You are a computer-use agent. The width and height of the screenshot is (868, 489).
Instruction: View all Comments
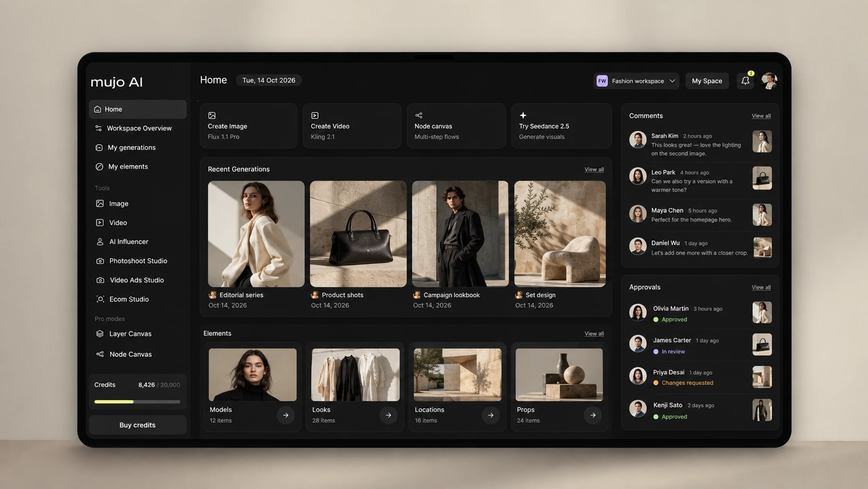(761, 116)
